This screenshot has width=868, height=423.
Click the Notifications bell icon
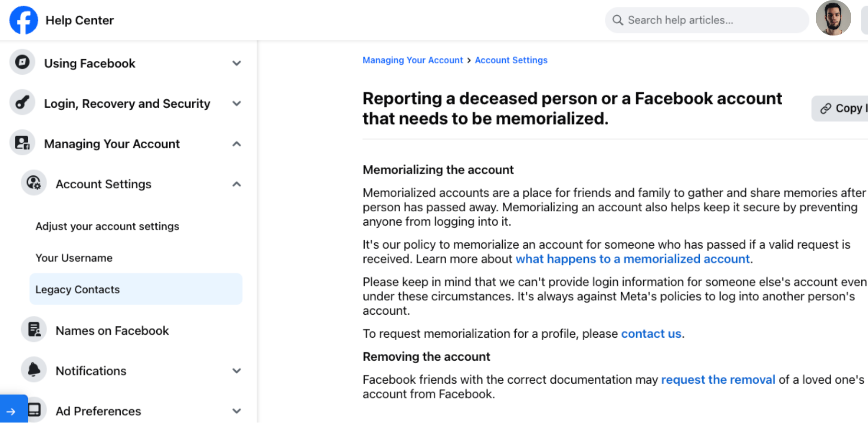[x=34, y=370]
